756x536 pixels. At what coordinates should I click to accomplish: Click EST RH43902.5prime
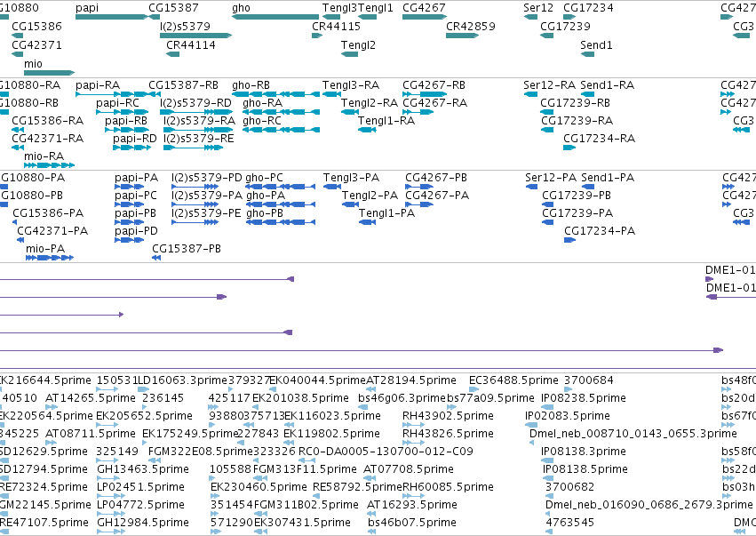coord(414,426)
